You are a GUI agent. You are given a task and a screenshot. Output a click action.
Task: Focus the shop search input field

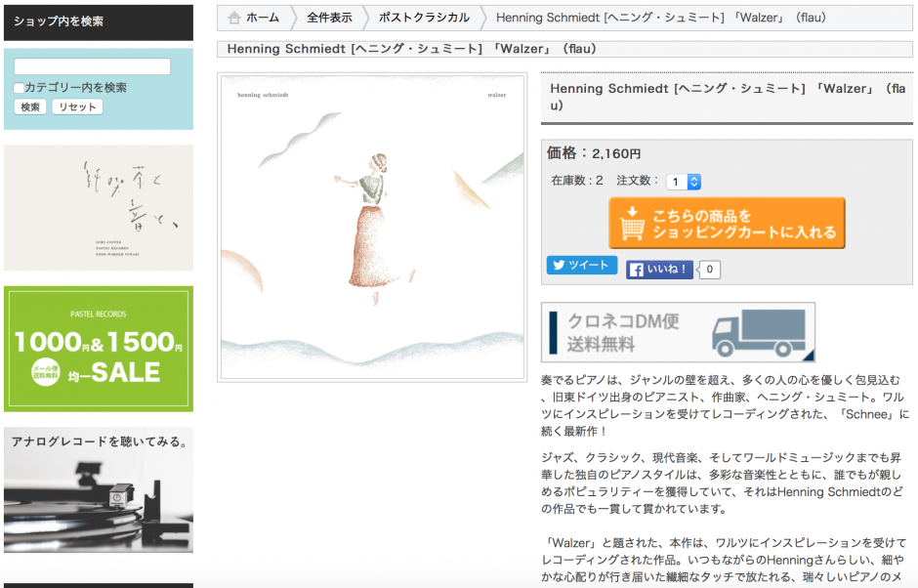click(92, 66)
